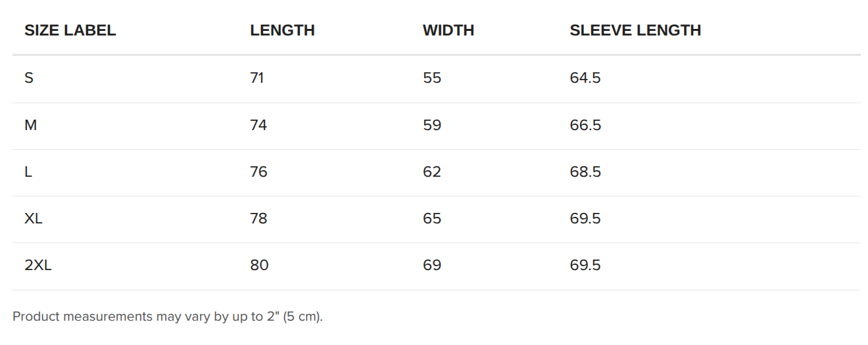Click sleeve length 64.5 for size S
The height and width of the screenshot is (345, 868).
coord(585,78)
